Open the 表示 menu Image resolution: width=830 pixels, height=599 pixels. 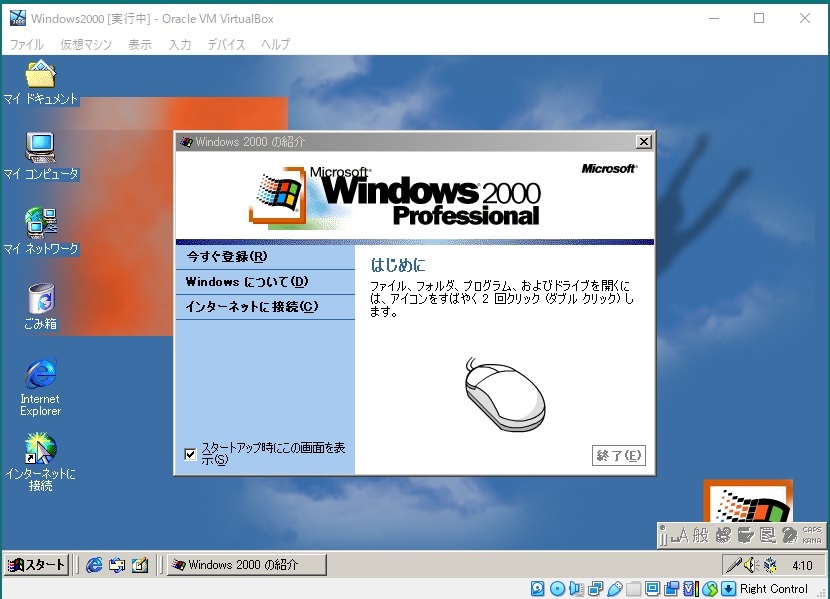pyautogui.click(x=140, y=44)
